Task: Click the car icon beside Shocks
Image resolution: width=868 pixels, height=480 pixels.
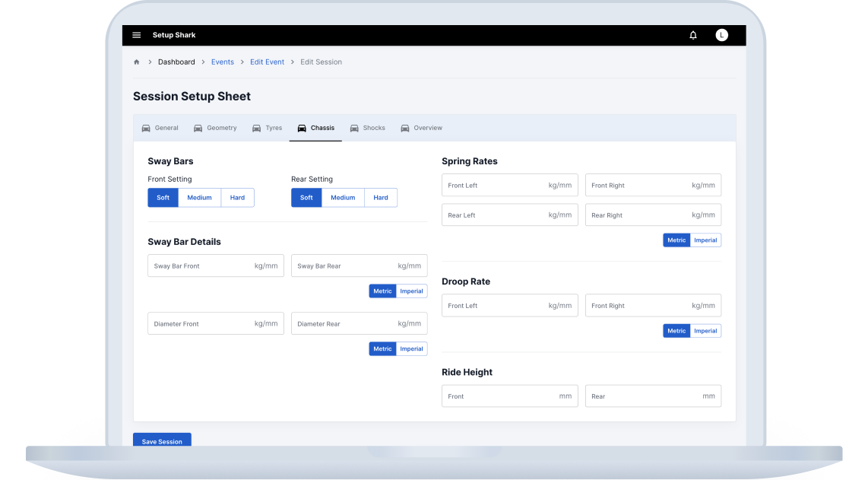Action: tap(354, 129)
